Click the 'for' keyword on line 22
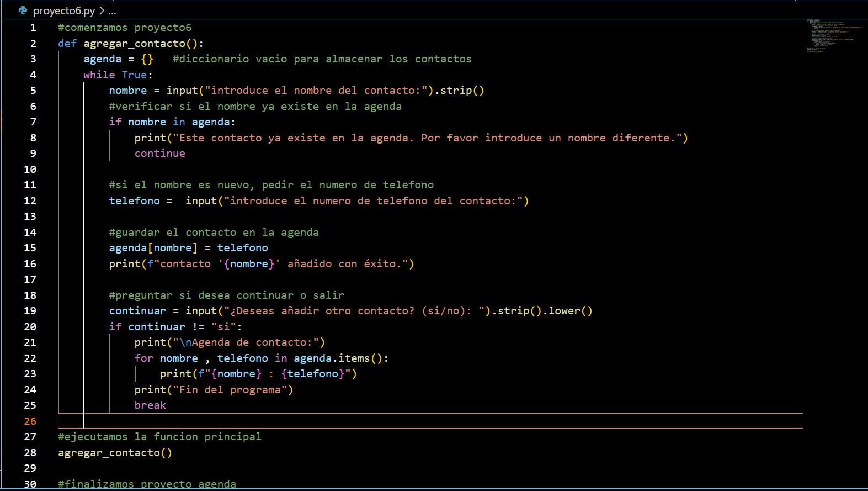 click(x=144, y=358)
